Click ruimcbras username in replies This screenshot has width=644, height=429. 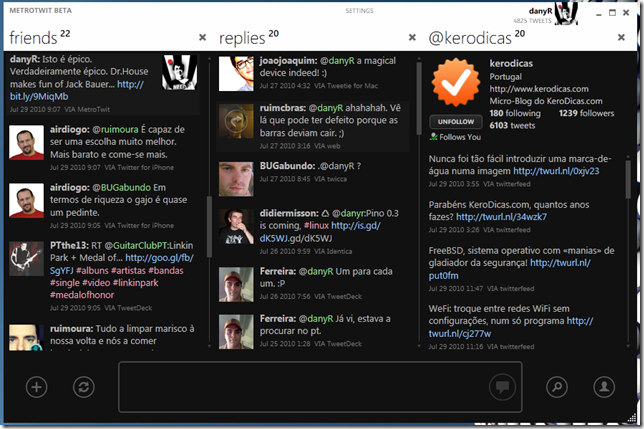coord(283,108)
